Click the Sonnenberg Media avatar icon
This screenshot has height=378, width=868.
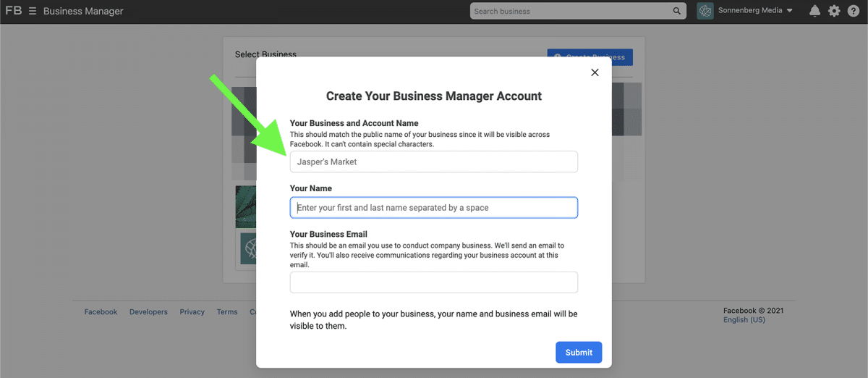pyautogui.click(x=705, y=11)
